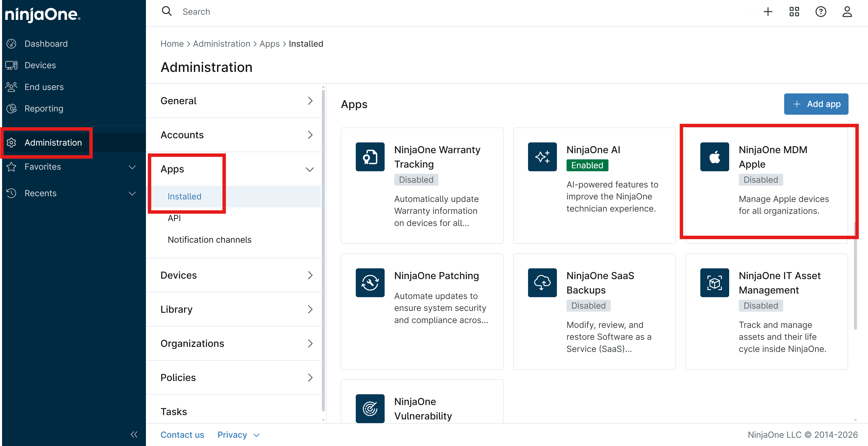Select Installed under Apps

click(x=184, y=196)
